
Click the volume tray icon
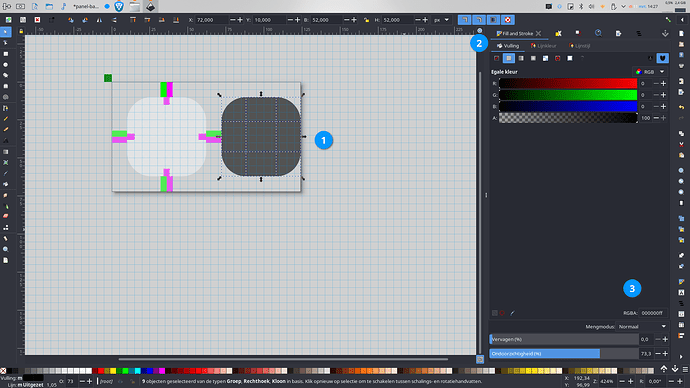(x=591, y=7)
